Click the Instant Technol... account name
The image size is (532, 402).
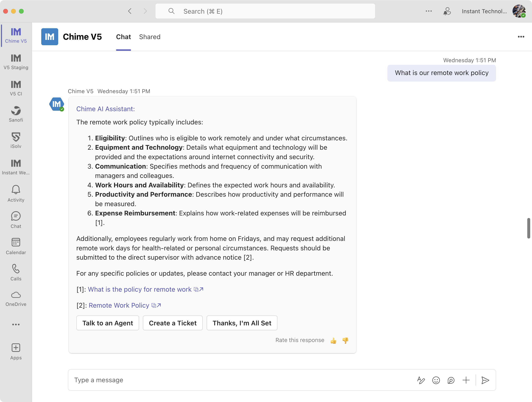coord(484,11)
